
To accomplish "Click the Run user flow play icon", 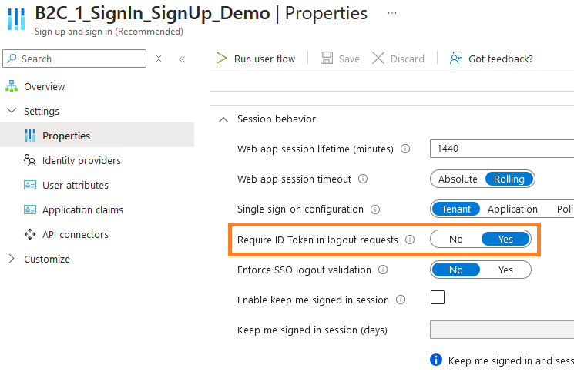I will 221,59.
